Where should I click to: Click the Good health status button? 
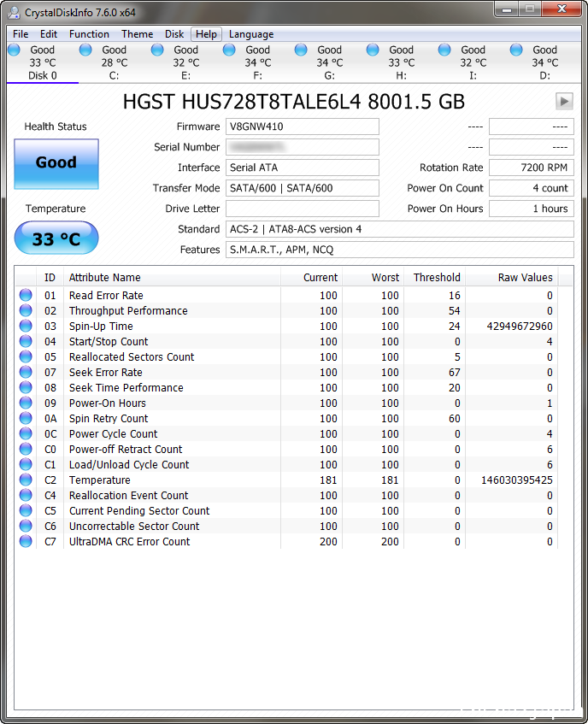point(56,164)
